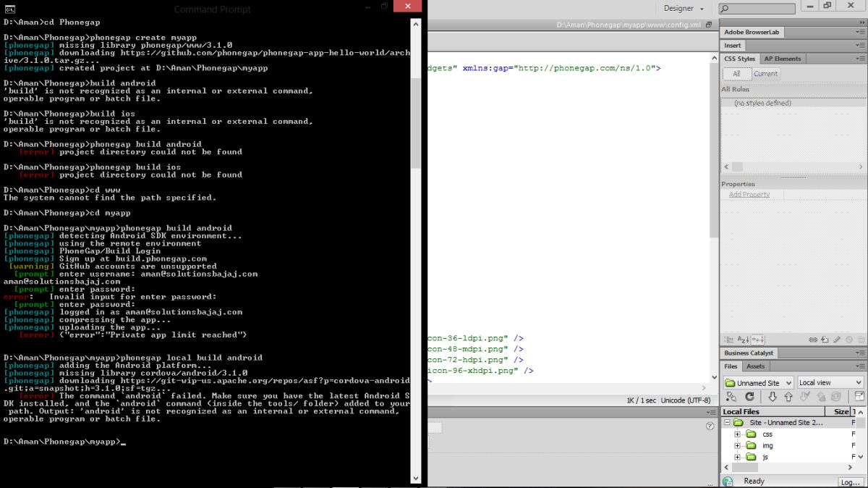Select the img folder row
This screenshot has width=868, height=488.
[x=788, y=445]
